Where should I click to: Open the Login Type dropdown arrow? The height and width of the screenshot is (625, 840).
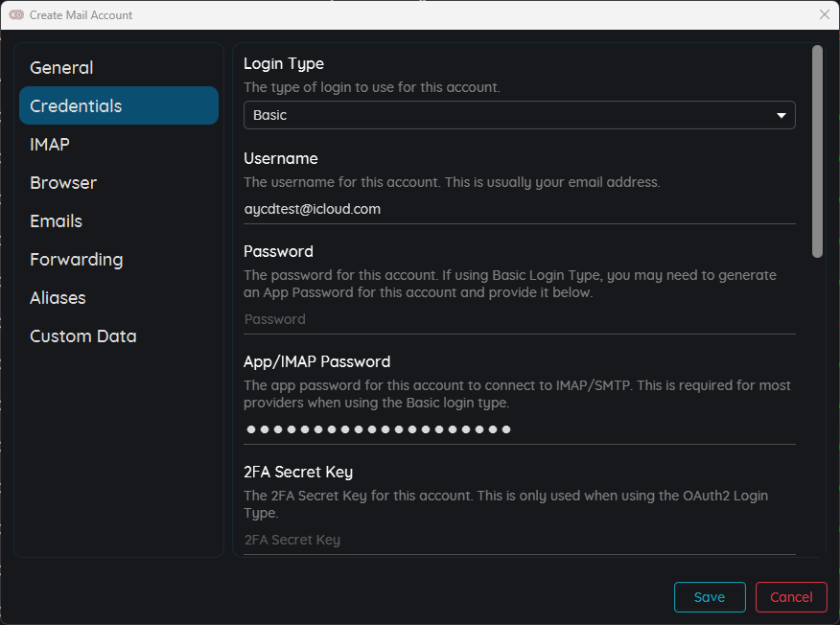(x=782, y=115)
